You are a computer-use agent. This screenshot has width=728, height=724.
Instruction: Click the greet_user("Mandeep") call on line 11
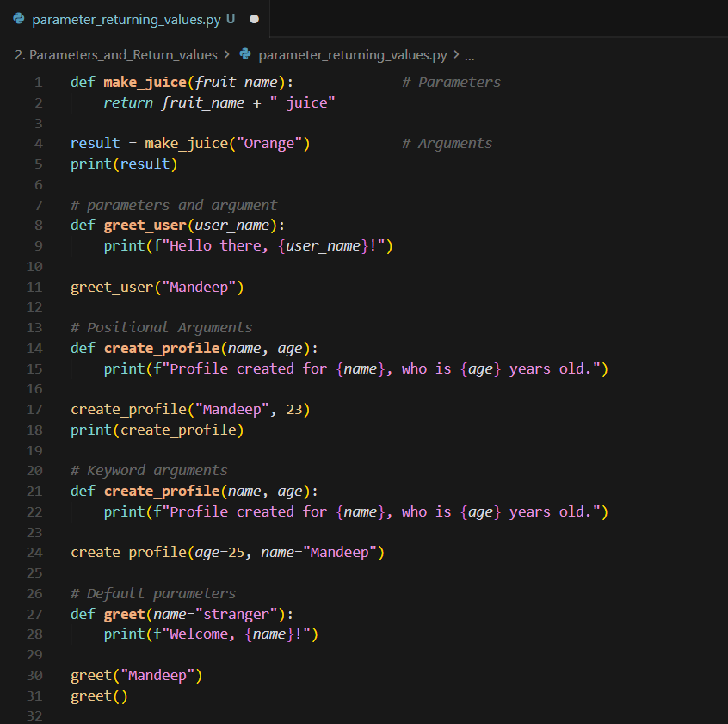pos(157,287)
